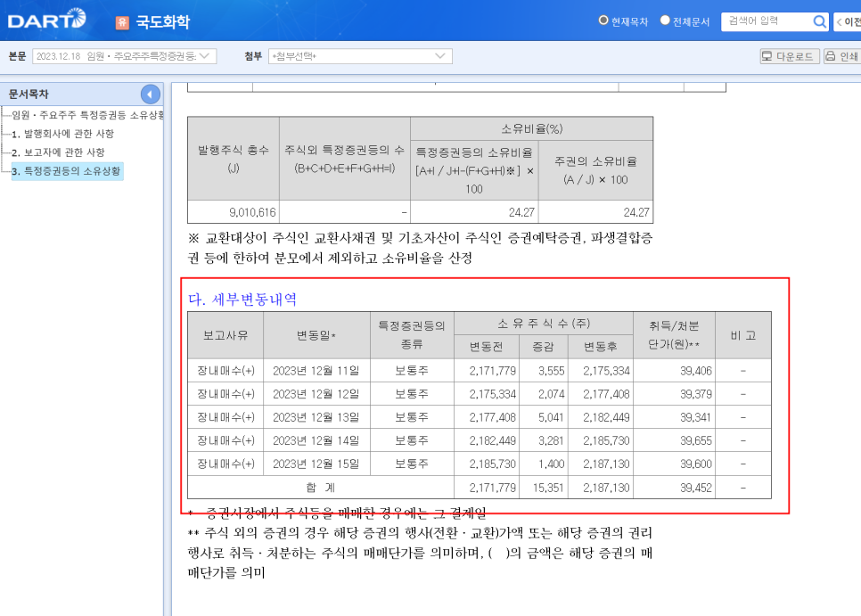Open the 첨부선택 attachment dropdown
The image size is (861, 616).
point(360,56)
